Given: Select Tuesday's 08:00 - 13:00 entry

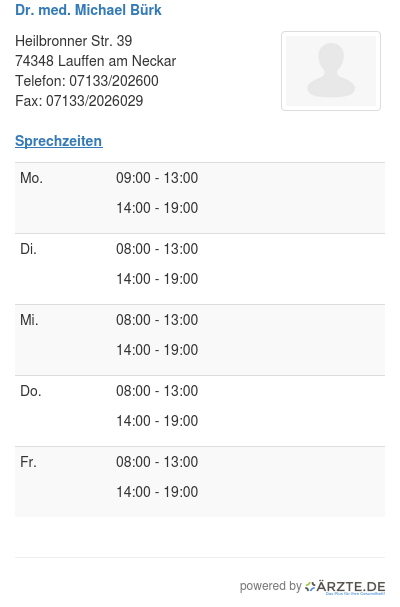Looking at the screenshot, I should [x=157, y=249].
